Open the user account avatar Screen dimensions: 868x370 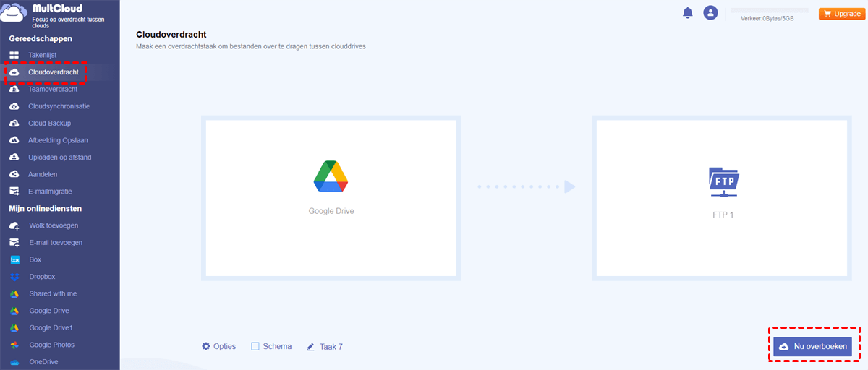point(711,13)
